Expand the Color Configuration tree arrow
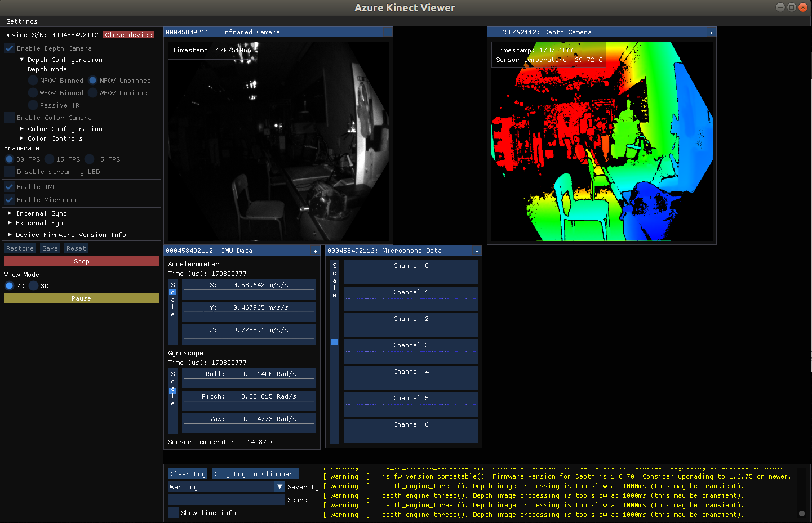 point(22,129)
